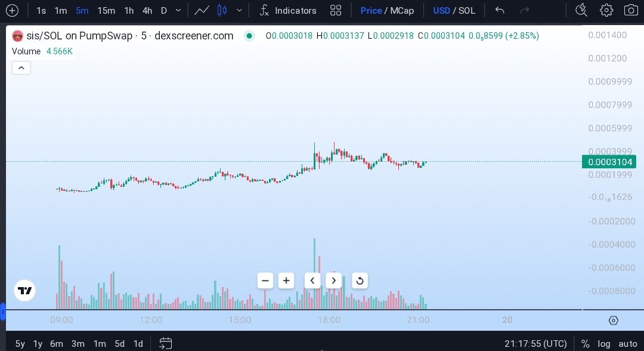Click the undo arrow icon
Screen dimensions: 644x351
pyautogui.click(x=500, y=10)
